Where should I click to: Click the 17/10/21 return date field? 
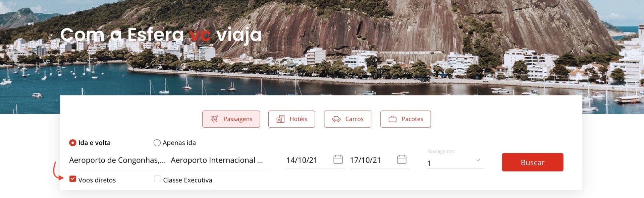tap(379, 160)
